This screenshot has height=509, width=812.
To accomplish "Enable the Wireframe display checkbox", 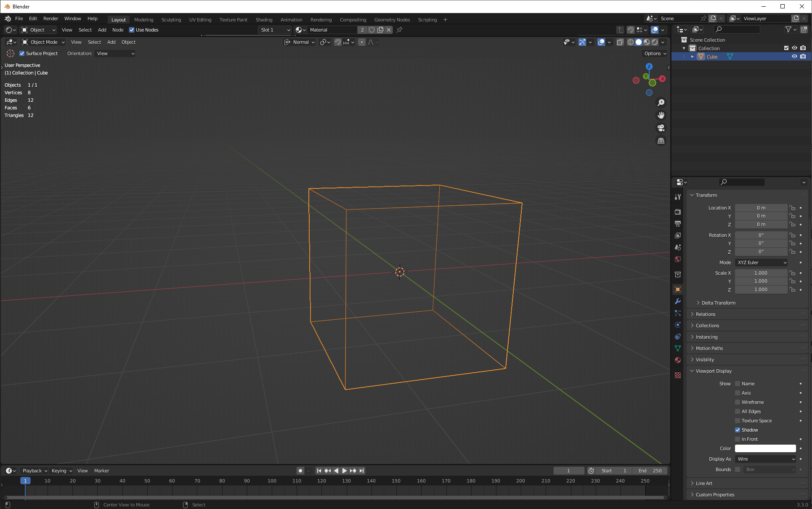I will (738, 402).
